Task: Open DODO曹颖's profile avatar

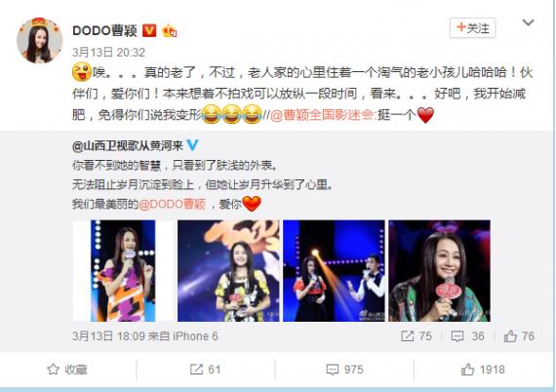Action: (x=39, y=40)
